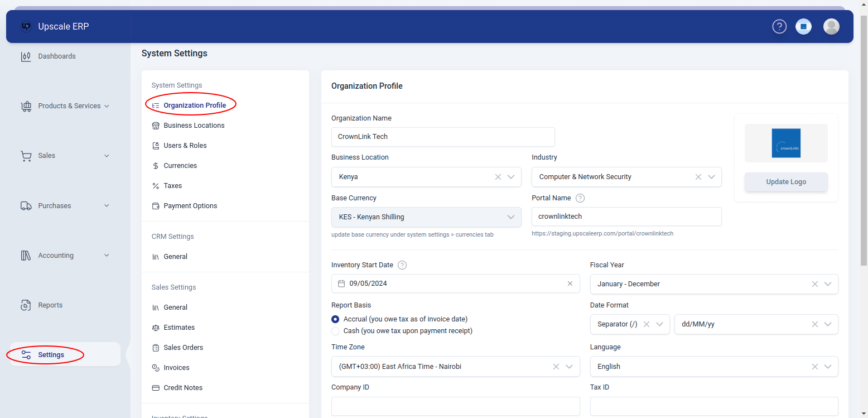The height and width of the screenshot is (418, 868).
Task: Open the Inventory Start Date help tooltip
Action: pyautogui.click(x=402, y=265)
